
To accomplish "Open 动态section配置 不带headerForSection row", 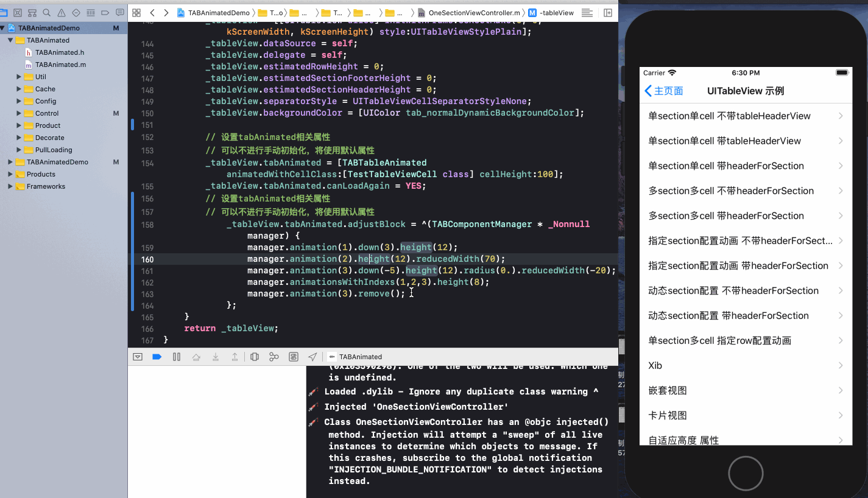I will click(746, 290).
